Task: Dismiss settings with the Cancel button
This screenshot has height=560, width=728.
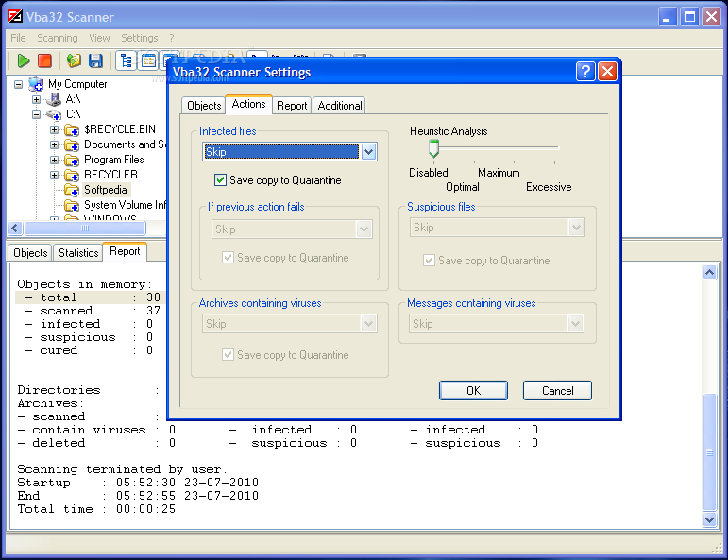Action: click(558, 391)
